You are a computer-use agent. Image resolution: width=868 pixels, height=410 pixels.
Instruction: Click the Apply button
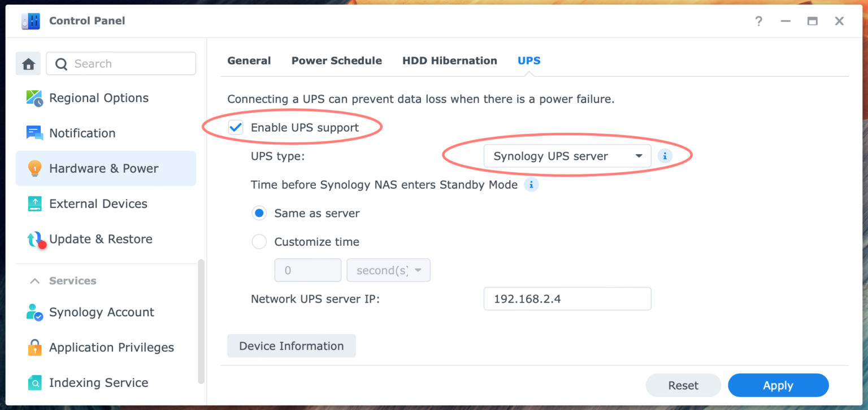(x=778, y=385)
